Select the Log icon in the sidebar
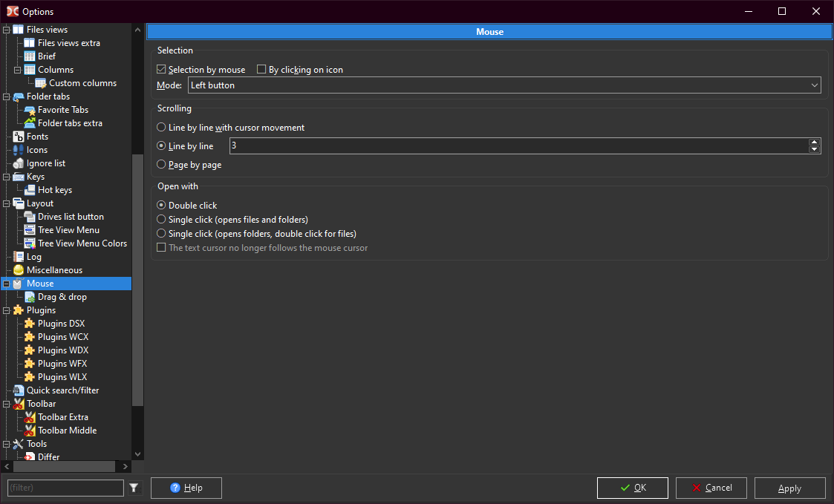 [x=19, y=257]
